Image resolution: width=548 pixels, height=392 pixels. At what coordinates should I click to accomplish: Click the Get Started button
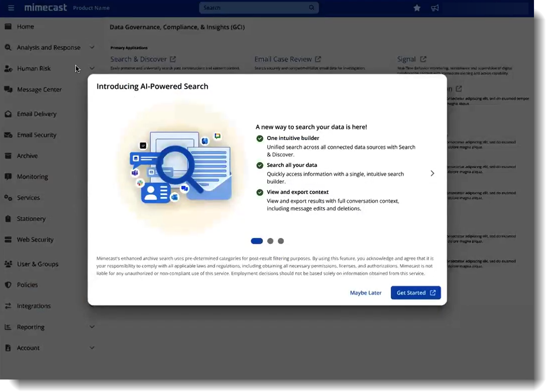pos(415,293)
